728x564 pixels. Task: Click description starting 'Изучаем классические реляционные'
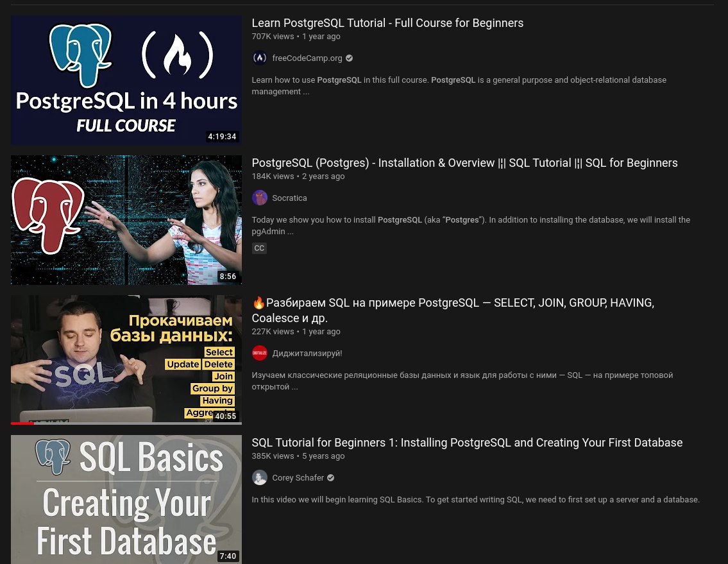462,380
